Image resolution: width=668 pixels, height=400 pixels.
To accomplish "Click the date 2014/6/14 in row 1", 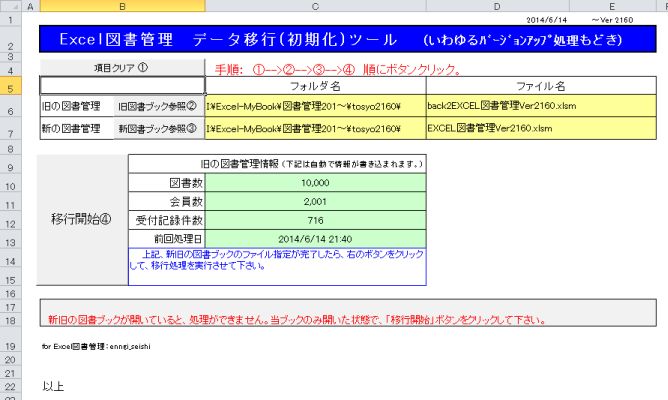I will tap(547, 20).
